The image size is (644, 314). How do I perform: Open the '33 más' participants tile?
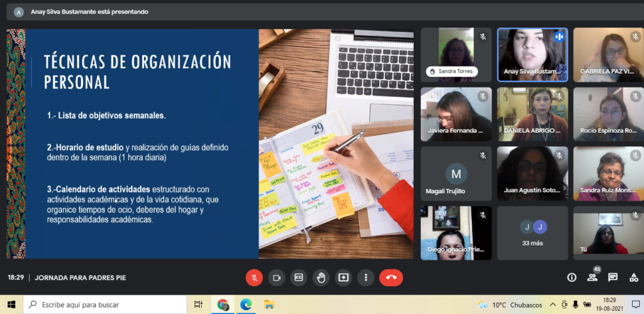pos(532,233)
